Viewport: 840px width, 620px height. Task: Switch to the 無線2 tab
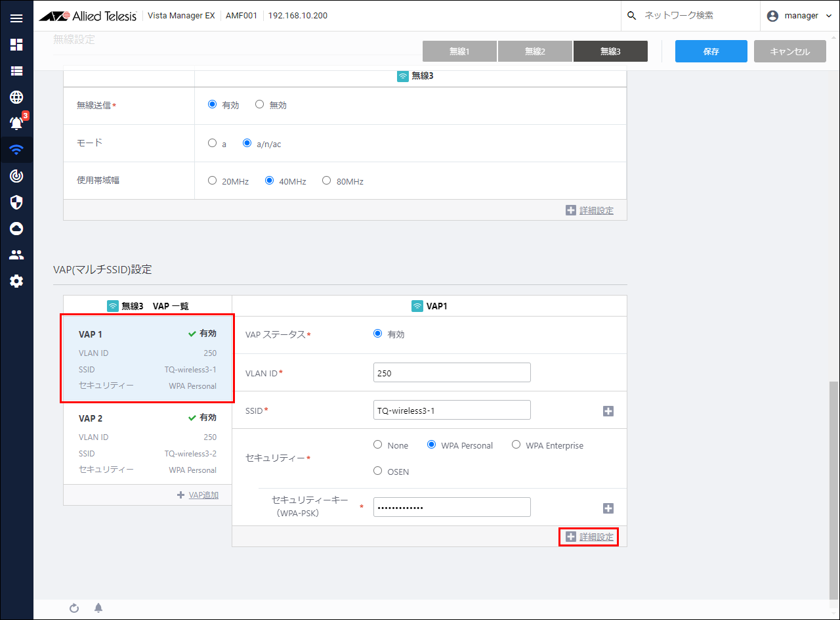click(535, 51)
